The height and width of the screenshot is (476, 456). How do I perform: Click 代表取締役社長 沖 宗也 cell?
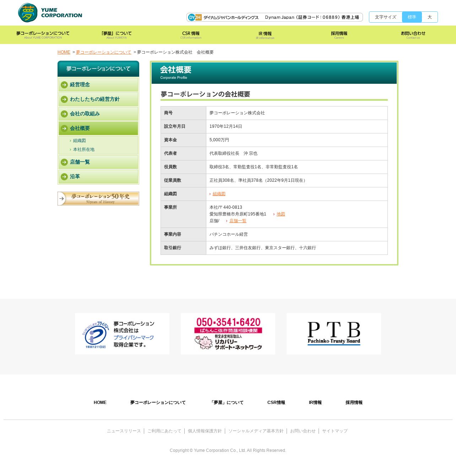(297, 154)
